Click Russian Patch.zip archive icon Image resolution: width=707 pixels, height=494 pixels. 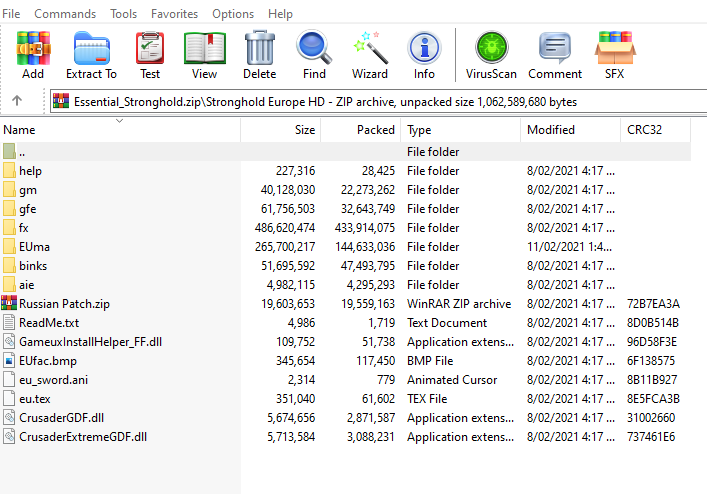pos(9,303)
